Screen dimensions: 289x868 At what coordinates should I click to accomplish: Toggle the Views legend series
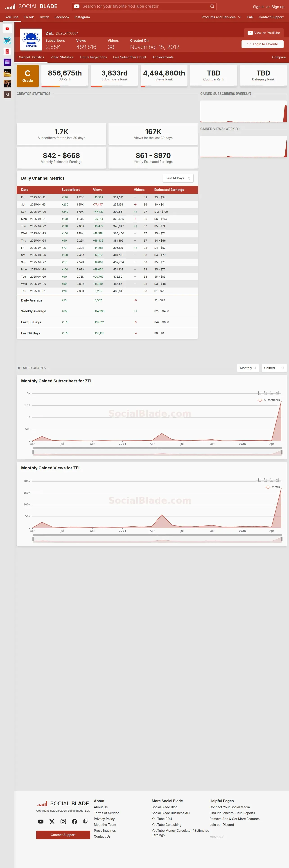point(273,487)
